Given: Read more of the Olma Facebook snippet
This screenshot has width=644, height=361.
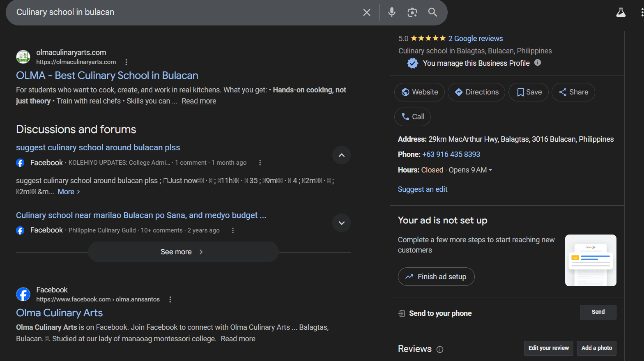Looking at the screenshot, I should [x=238, y=339].
